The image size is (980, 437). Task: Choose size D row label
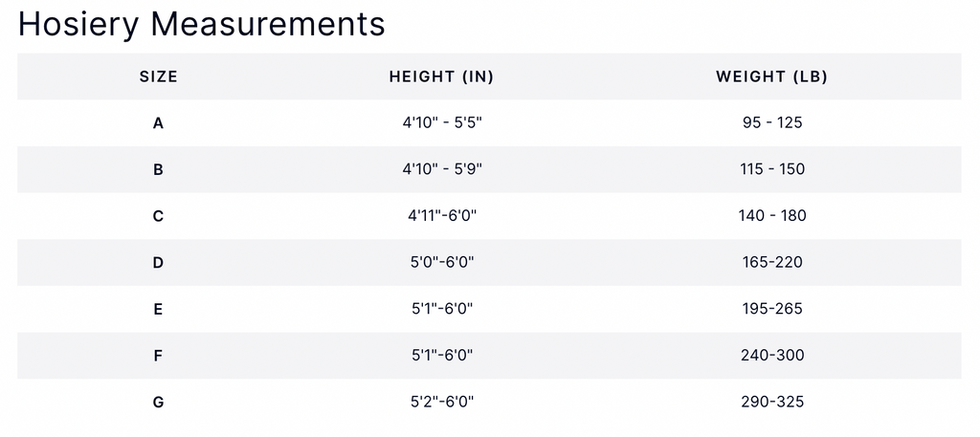click(x=158, y=262)
